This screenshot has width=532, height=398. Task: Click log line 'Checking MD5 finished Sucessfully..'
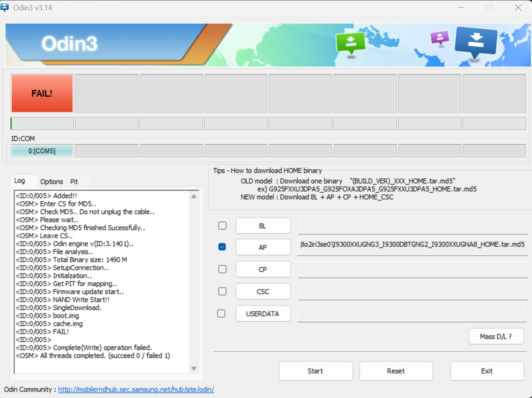pyautogui.click(x=80, y=227)
